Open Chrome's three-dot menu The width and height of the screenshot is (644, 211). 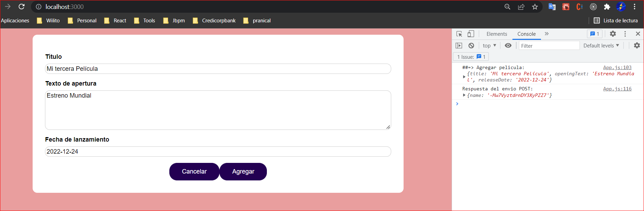point(635,7)
